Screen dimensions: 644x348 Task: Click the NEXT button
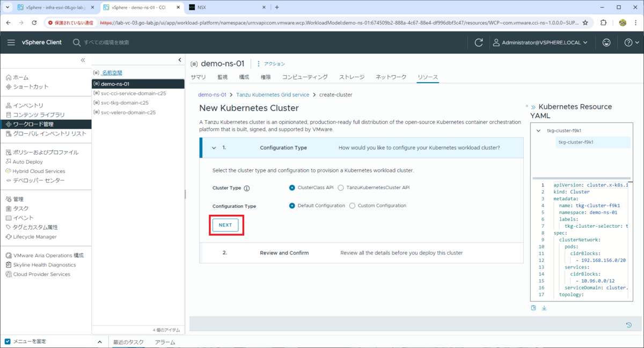(x=225, y=224)
